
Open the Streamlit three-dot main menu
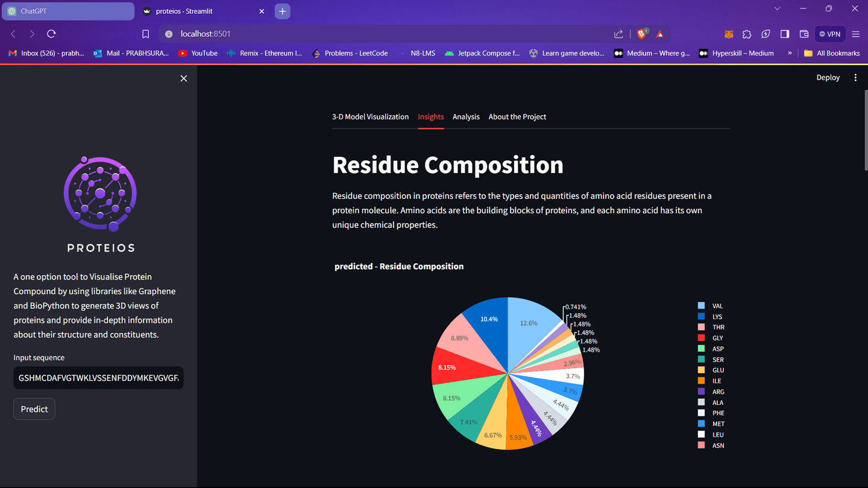(855, 78)
